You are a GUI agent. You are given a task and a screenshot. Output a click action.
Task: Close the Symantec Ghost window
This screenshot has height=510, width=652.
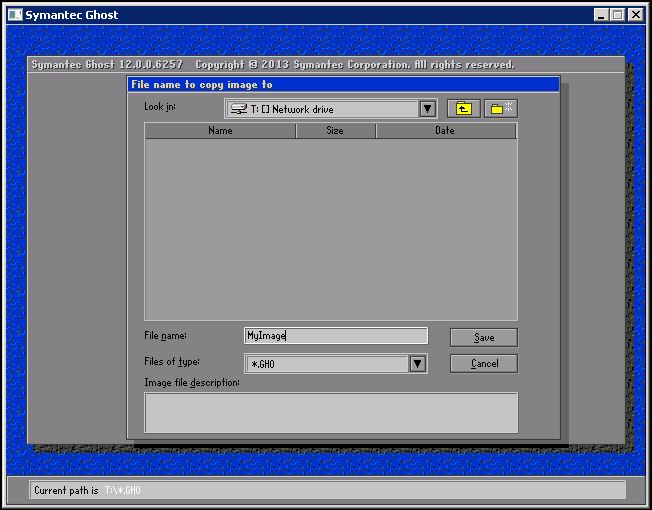[636, 15]
